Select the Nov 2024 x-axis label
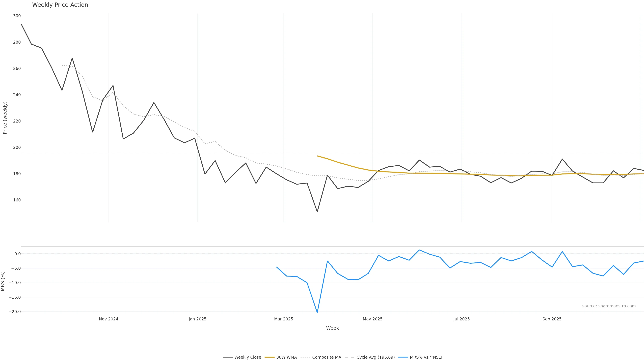Screen dimensions: 644x362 coord(109,319)
